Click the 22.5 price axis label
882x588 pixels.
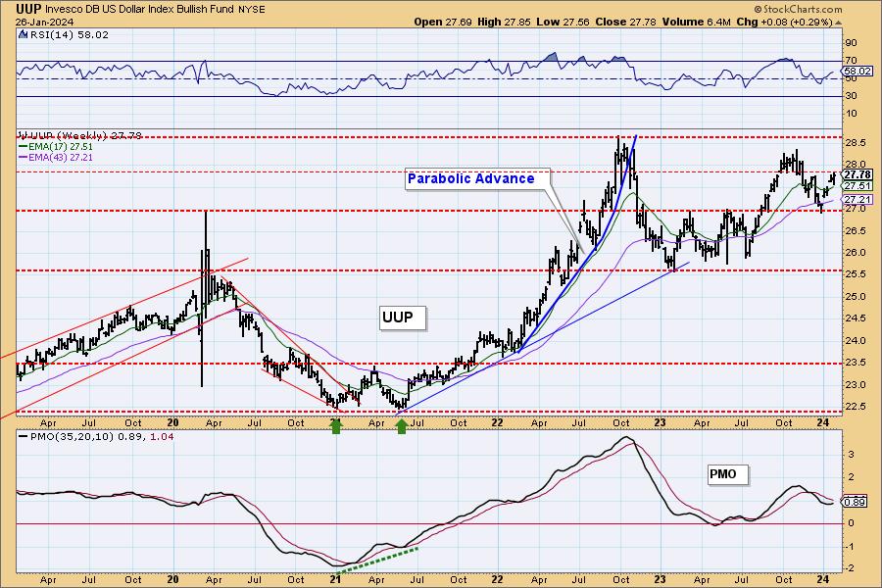point(854,407)
